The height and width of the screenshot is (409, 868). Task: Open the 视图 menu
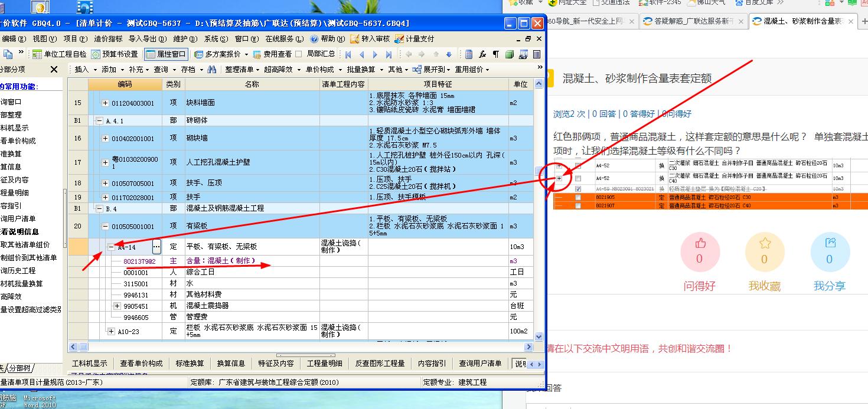(45, 39)
